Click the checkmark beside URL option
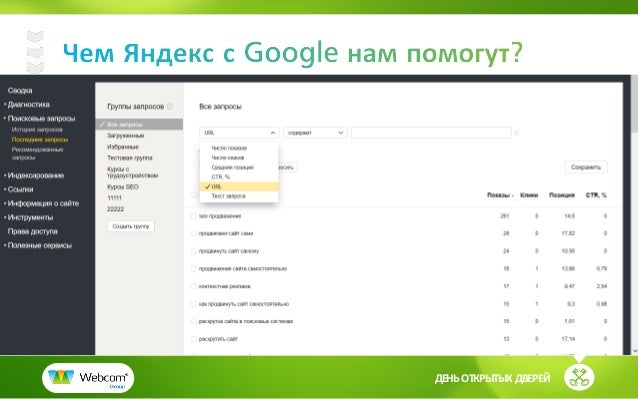 208,187
